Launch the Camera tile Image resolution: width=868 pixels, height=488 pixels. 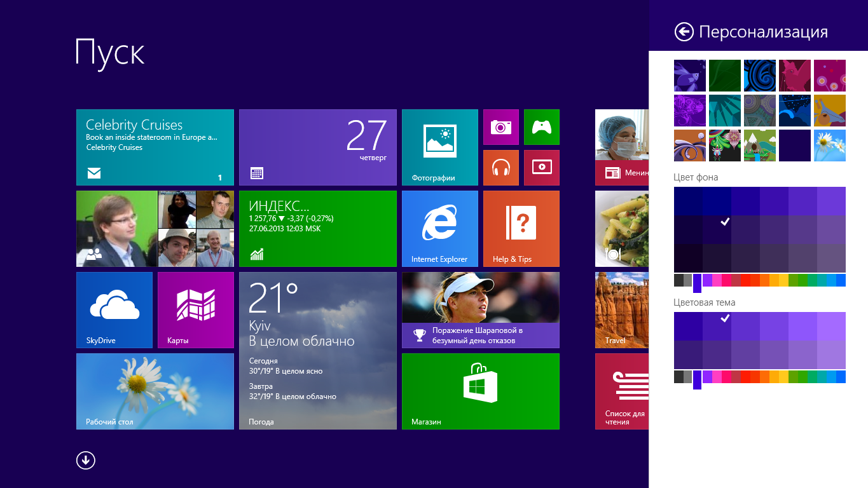point(501,127)
